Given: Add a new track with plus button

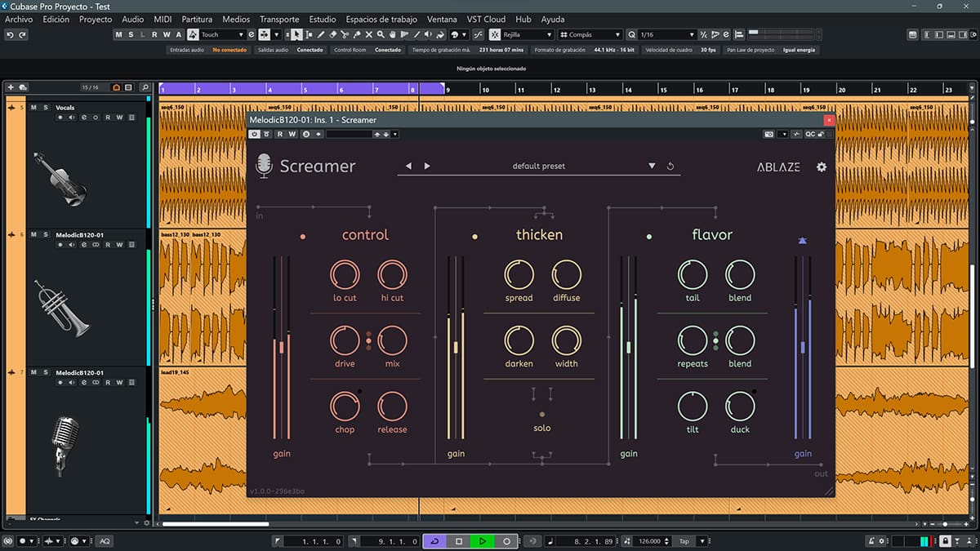Looking at the screenshot, I should 11,87.
